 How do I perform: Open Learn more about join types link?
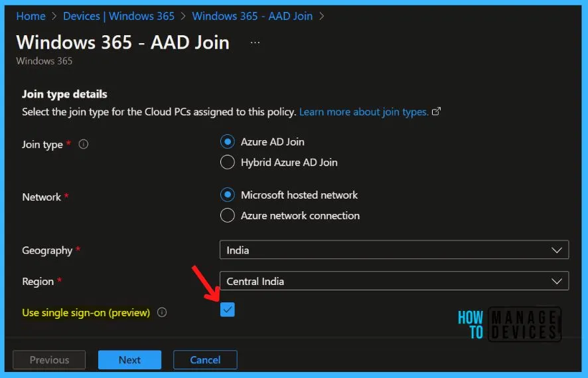364,112
